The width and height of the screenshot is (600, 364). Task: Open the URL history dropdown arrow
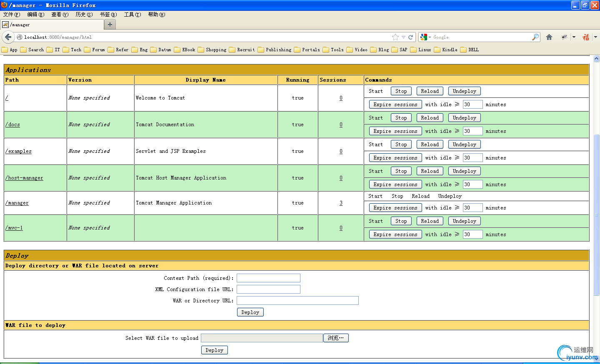(403, 37)
